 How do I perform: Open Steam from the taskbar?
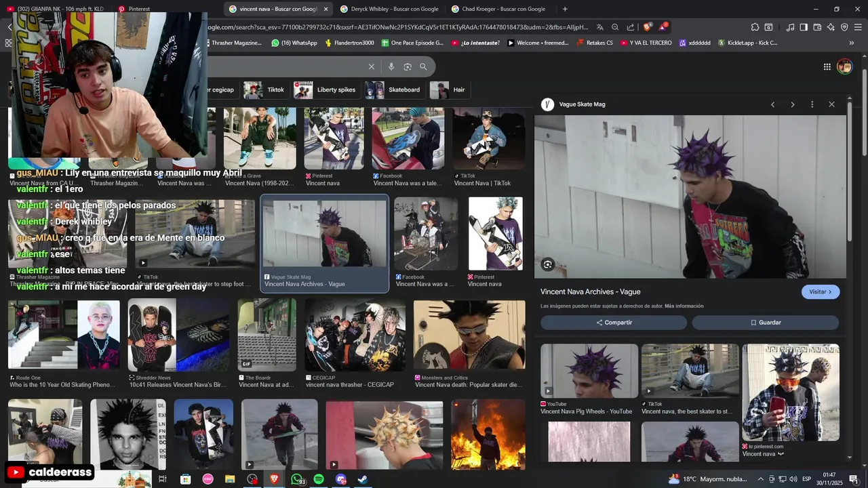363,479
